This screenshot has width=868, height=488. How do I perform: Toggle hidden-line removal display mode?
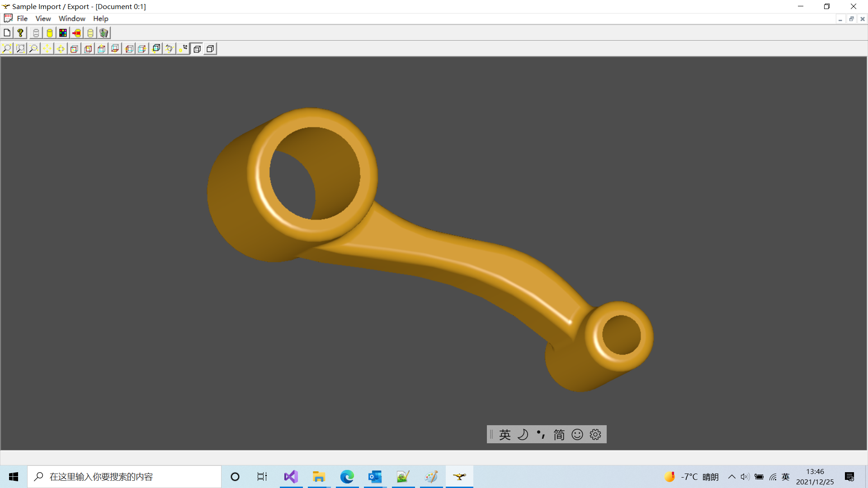90,33
